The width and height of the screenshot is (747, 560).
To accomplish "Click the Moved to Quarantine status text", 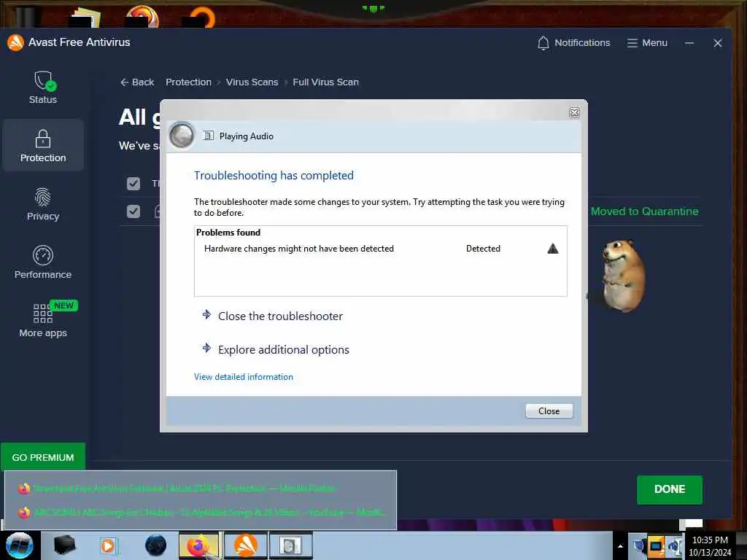I will [645, 211].
